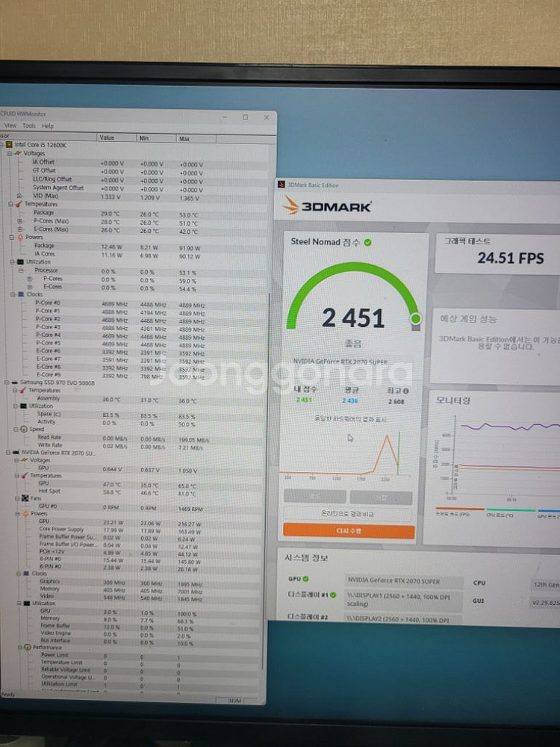Open the View menu in HWMonitor
560x747 pixels.
tap(10, 125)
